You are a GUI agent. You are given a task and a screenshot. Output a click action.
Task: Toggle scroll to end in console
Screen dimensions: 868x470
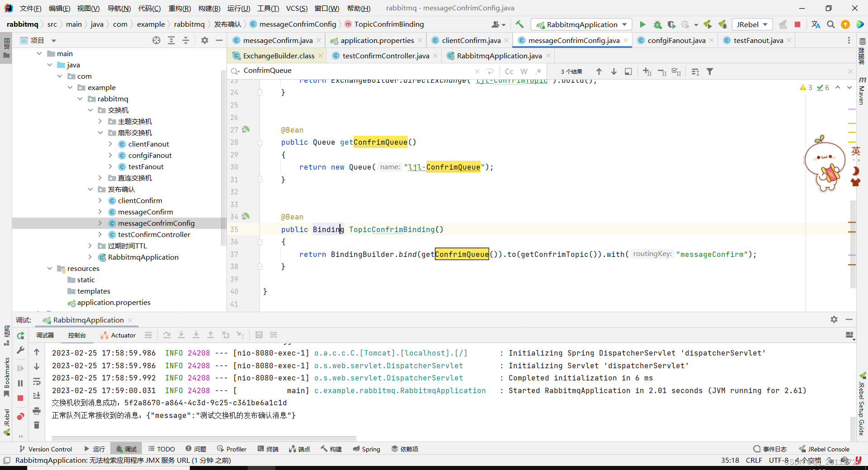click(x=37, y=396)
